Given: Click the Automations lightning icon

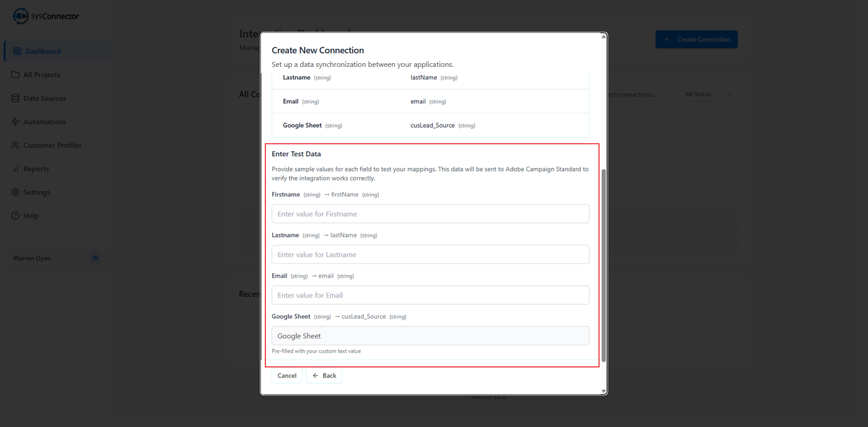Looking at the screenshot, I should (x=15, y=122).
